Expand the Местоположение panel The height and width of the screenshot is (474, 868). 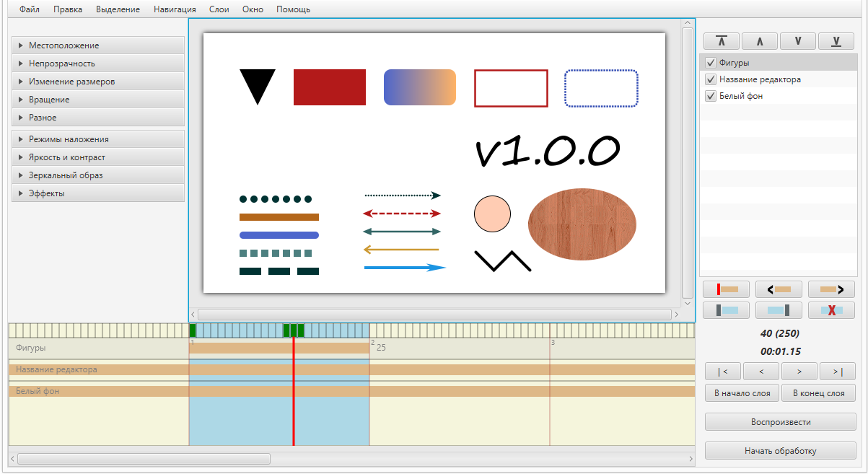click(98, 45)
